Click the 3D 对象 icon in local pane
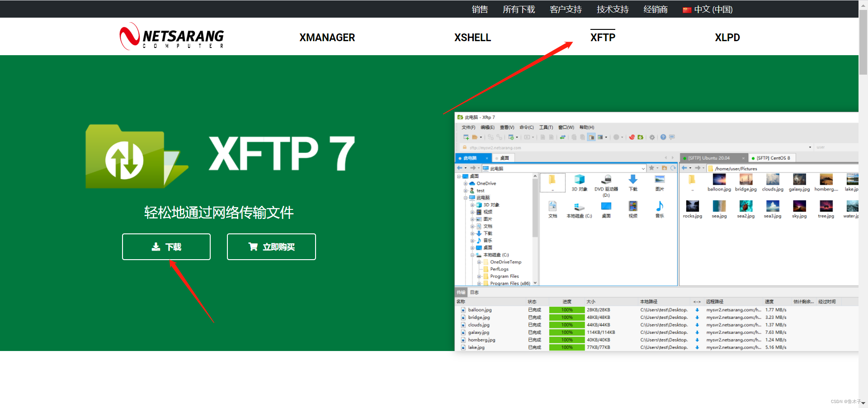 tap(579, 183)
